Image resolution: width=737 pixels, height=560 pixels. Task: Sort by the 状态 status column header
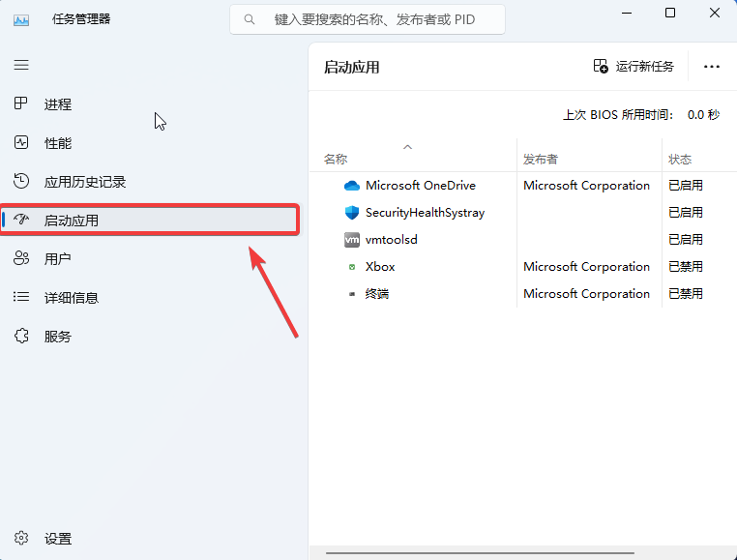pyautogui.click(x=680, y=160)
